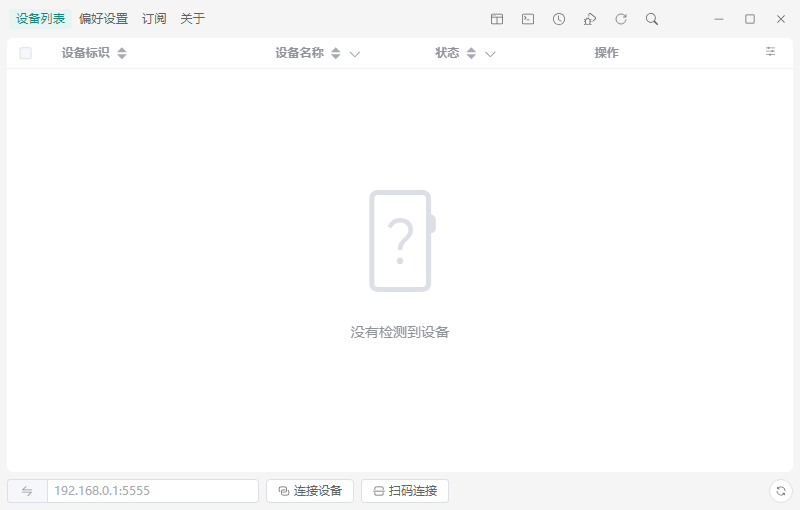Maximize the application window

pyautogui.click(x=750, y=19)
